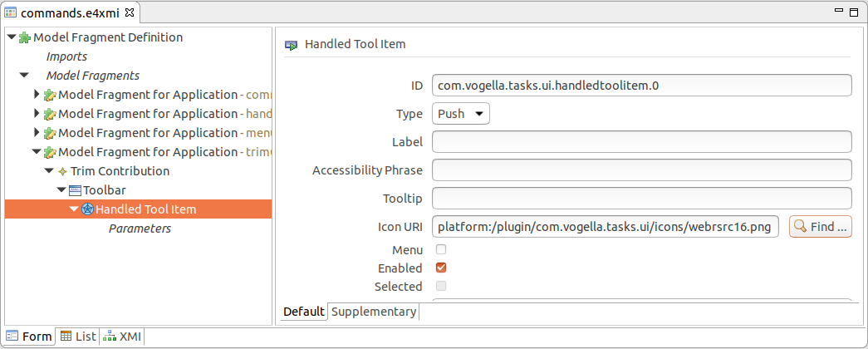Click the Handled Tool Item tree icon
The image size is (868, 349).
(87, 209)
